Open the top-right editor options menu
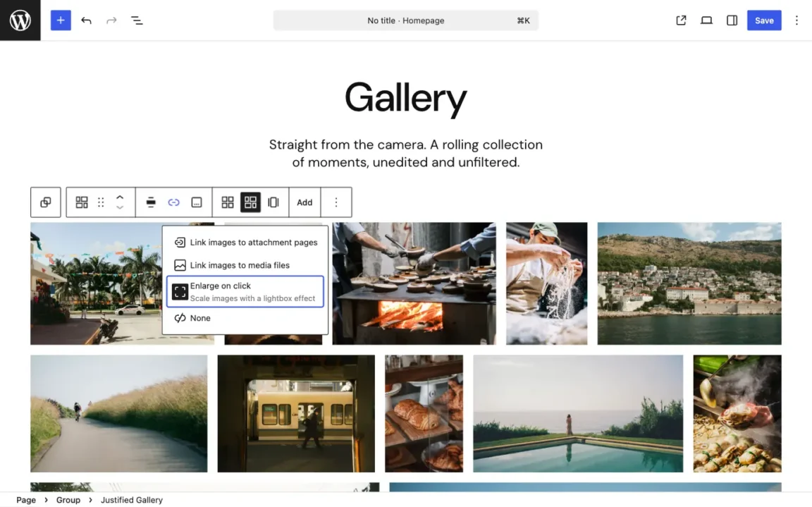 point(796,20)
